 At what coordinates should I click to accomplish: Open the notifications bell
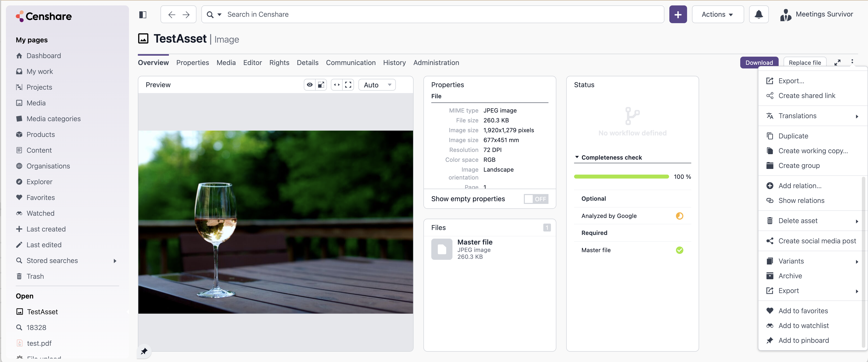758,15
